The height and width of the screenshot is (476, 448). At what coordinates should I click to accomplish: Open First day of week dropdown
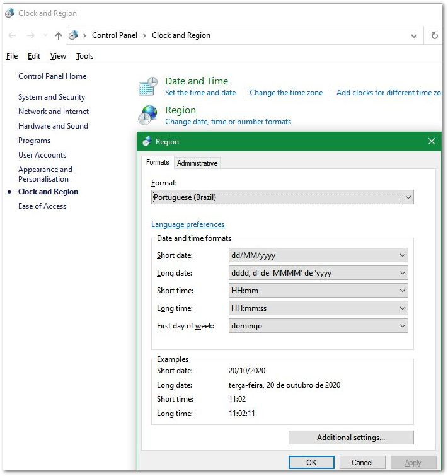[318, 326]
